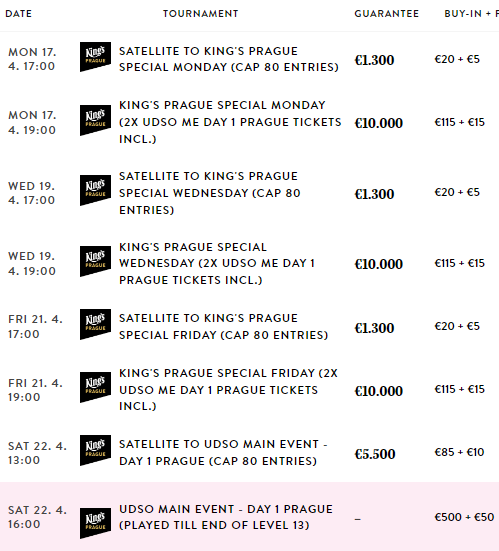Screen dimensions: 499x551
Task: Click the Buy-in column header
Action: [472, 14]
